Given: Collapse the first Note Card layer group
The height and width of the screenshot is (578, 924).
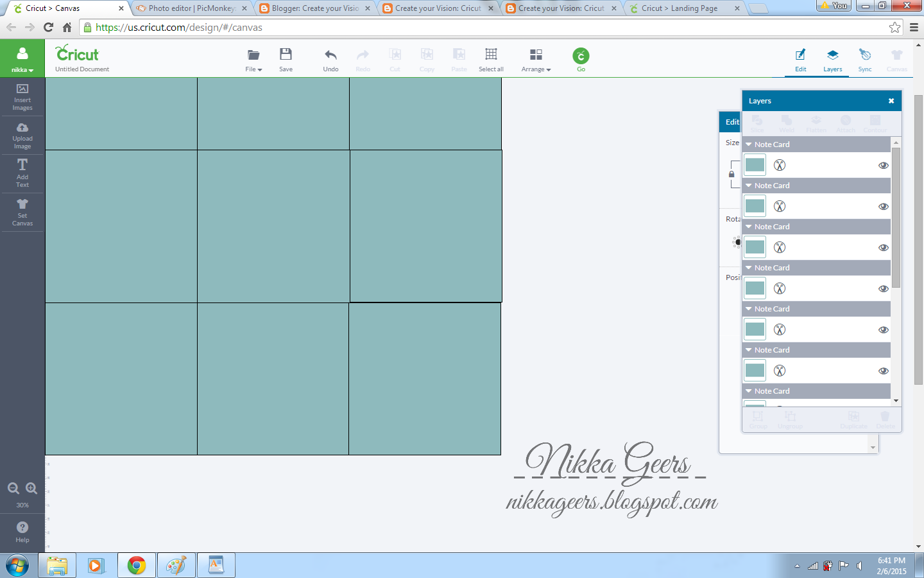Looking at the screenshot, I should pos(748,144).
